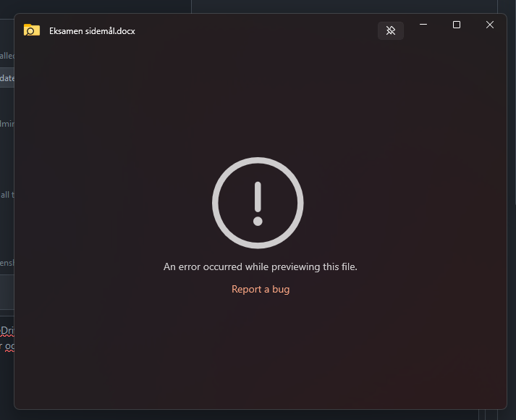Screen dimensions: 516x420
Task: Click the partially visible "ensl" background item
Action: [x=7, y=263]
